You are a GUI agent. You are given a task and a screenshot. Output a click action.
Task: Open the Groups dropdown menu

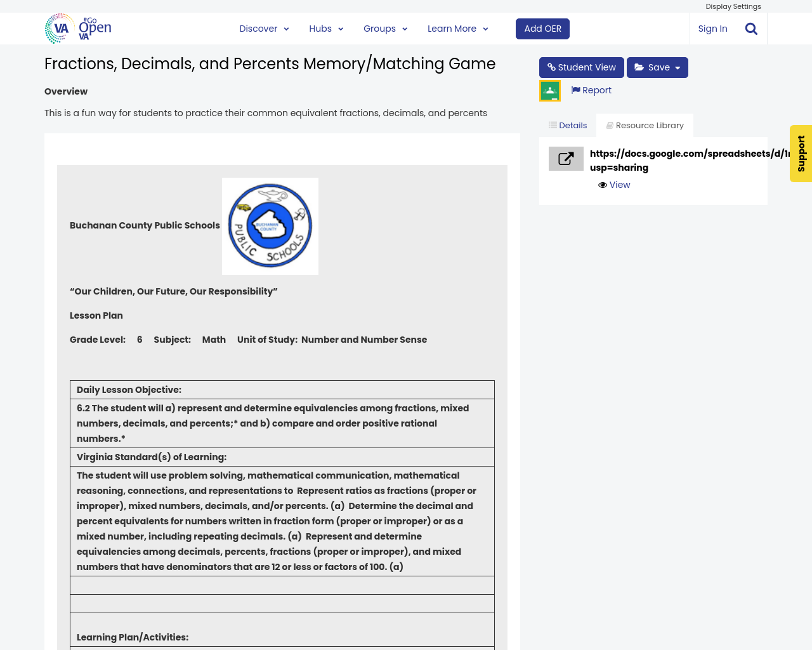[x=385, y=29]
